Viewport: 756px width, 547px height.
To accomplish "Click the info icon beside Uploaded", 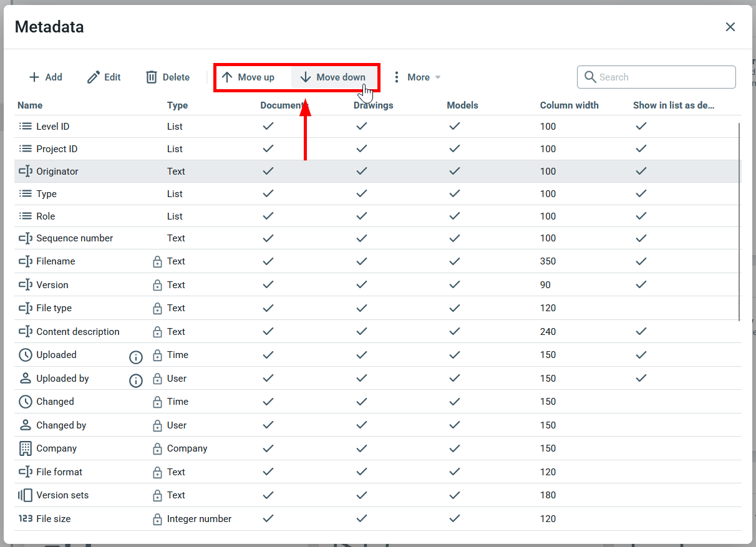I will point(136,357).
